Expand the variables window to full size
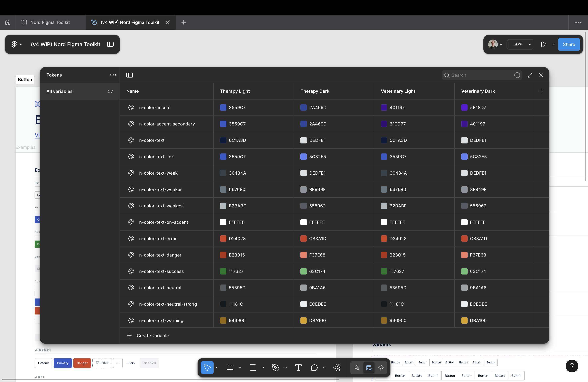The width and height of the screenshot is (588, 382). coord(530,75)
